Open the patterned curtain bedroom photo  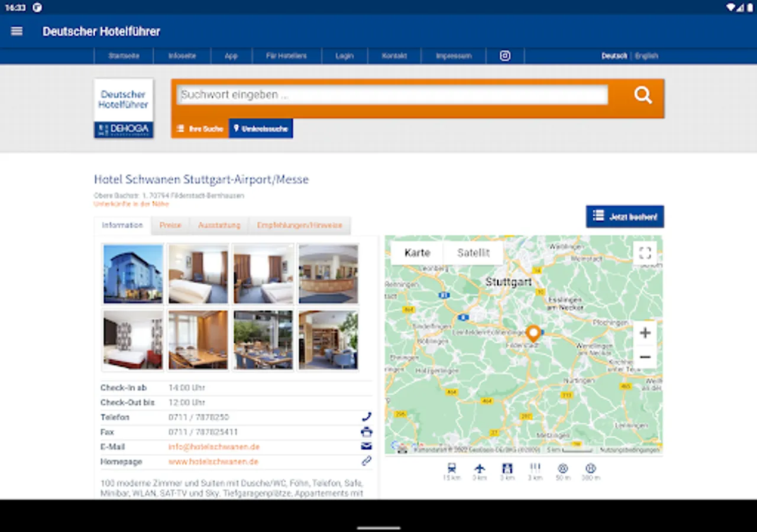(x=133, y=340)
